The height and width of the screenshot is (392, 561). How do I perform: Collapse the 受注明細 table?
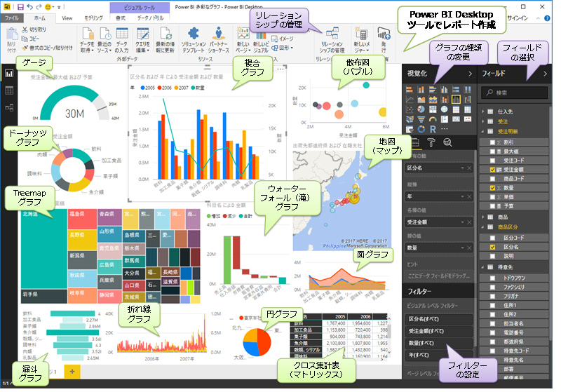pyautogui.click(x=483, y=132)
